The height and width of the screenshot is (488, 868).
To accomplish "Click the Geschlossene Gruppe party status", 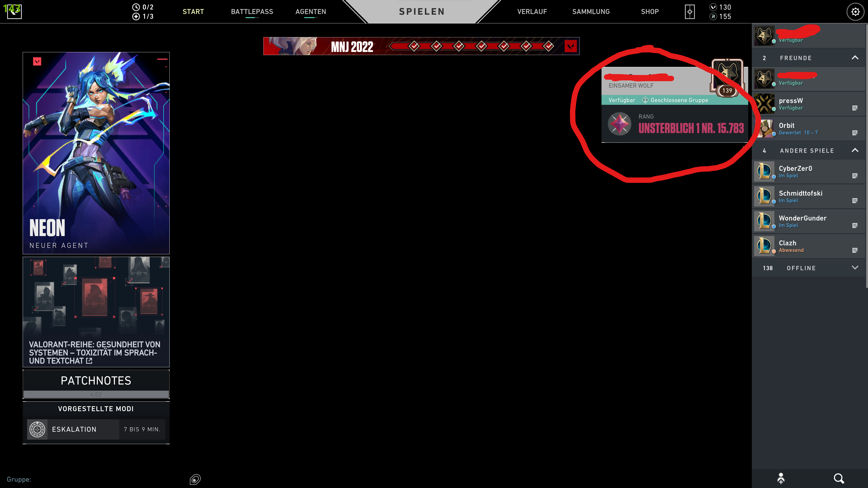I will click(675, 100).
